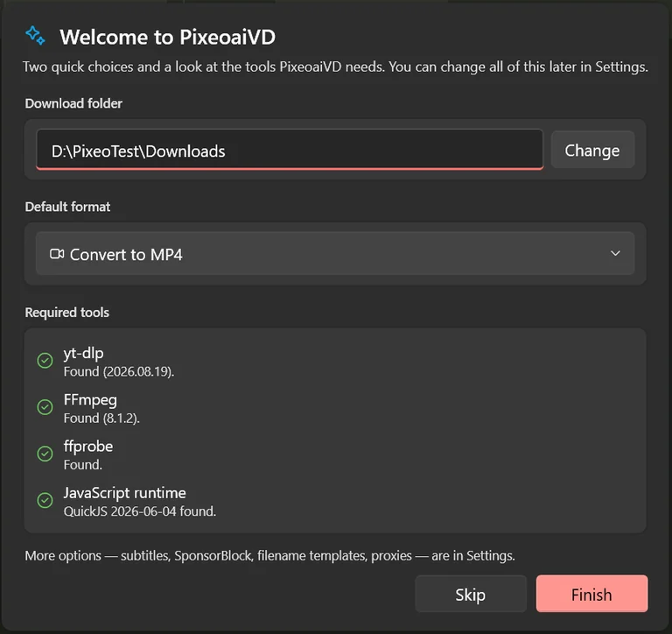Click the Skip button

(x=471, y=594)
